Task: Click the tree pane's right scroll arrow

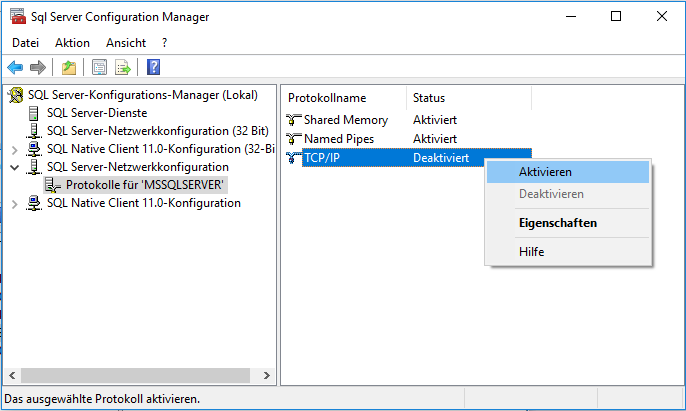Action: tap(266, 376)
